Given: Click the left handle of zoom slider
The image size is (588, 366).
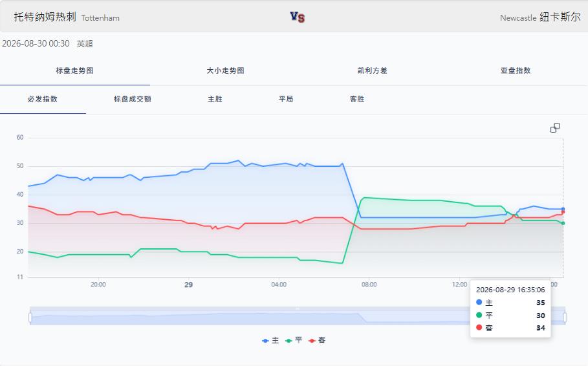Looking at the screenshot, I should 30,318.
